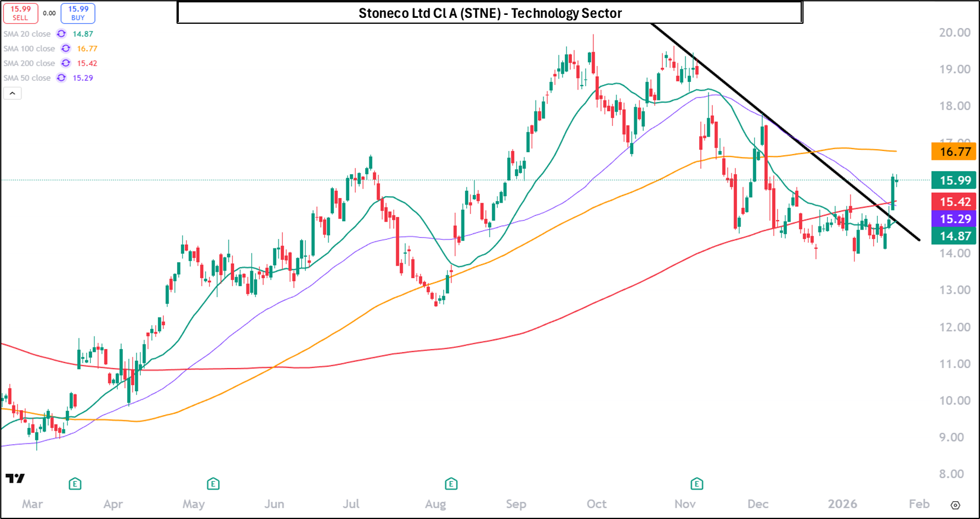Click the Aug label on the time axis
Image resolution: width=980 pixels, height=519 pixels.
pos(435,504)
